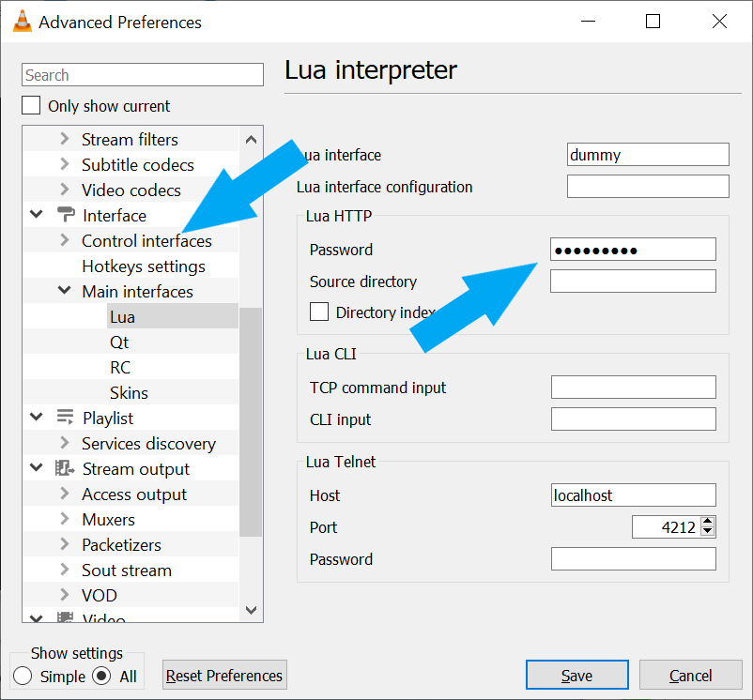Image resolution: width=753 pixels, height=700 pixels.
Task: Open Hotkeys settings in tree
Action: (143, 266)
